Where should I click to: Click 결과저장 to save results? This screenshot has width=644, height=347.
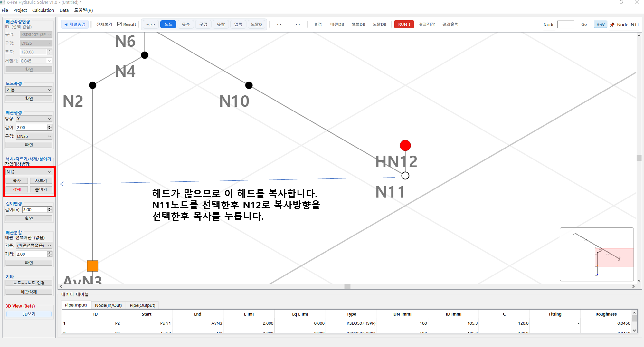[427, 24]
